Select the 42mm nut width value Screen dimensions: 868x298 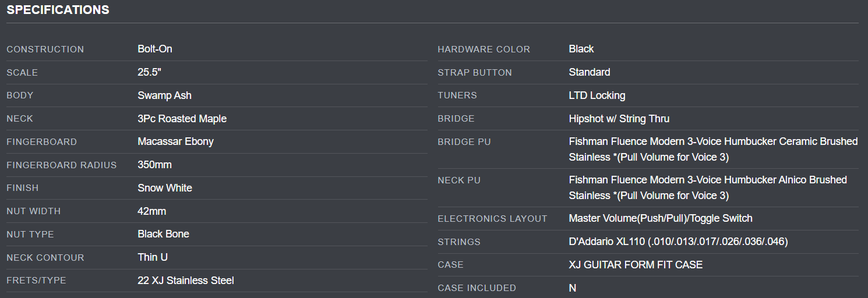(x=151, y=211)
